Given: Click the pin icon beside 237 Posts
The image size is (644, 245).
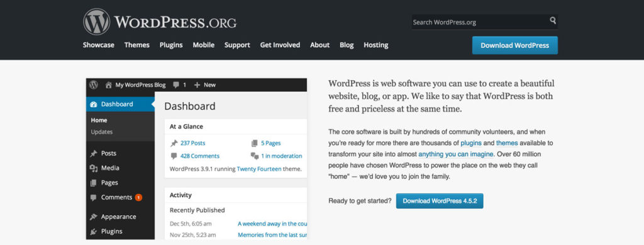Looking at the screenshot, I should tap(174, 144).
